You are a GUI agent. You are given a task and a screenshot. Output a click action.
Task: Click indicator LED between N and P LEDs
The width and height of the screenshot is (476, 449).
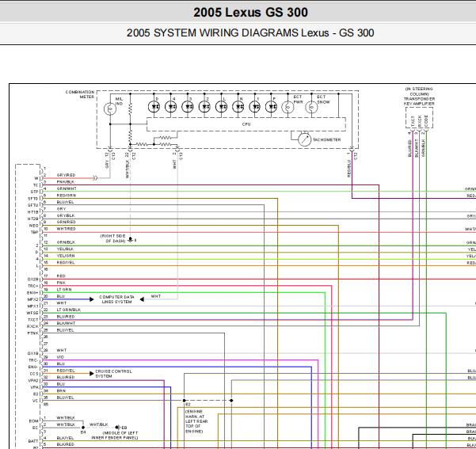tap(255, 107)
